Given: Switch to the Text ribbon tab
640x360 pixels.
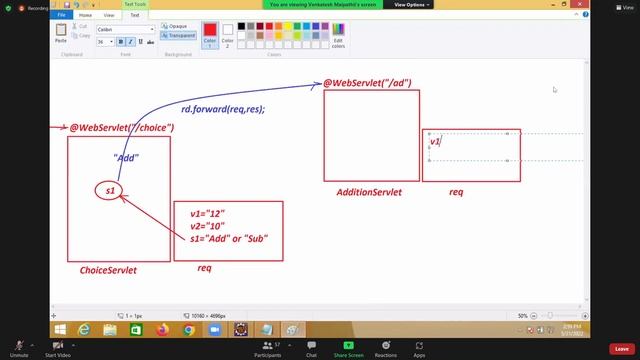Looking at the screenshot, I should pos(135,15).
